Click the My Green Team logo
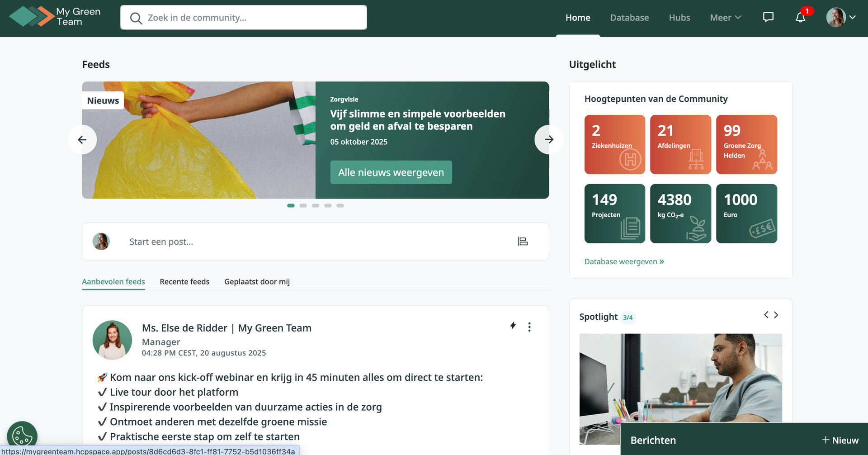The width and height of the screenshot is (868, 455). 55,17
